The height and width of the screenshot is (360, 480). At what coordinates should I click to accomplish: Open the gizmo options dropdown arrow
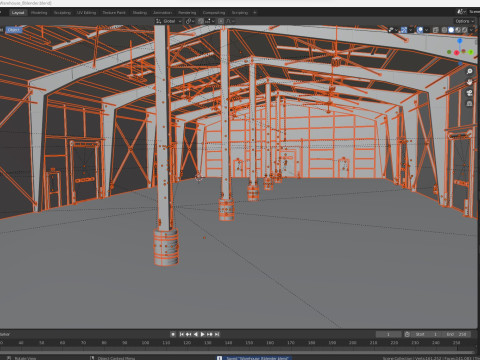pos(411,30)
